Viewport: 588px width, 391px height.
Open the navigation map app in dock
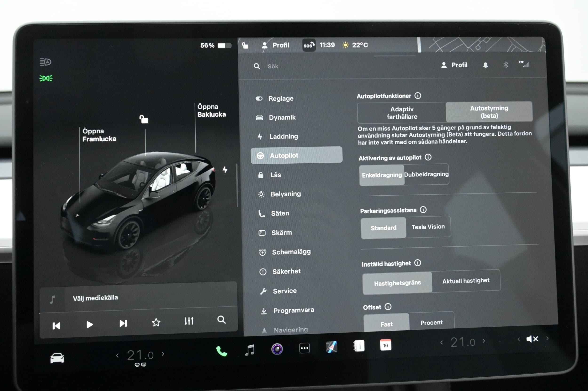332,347
